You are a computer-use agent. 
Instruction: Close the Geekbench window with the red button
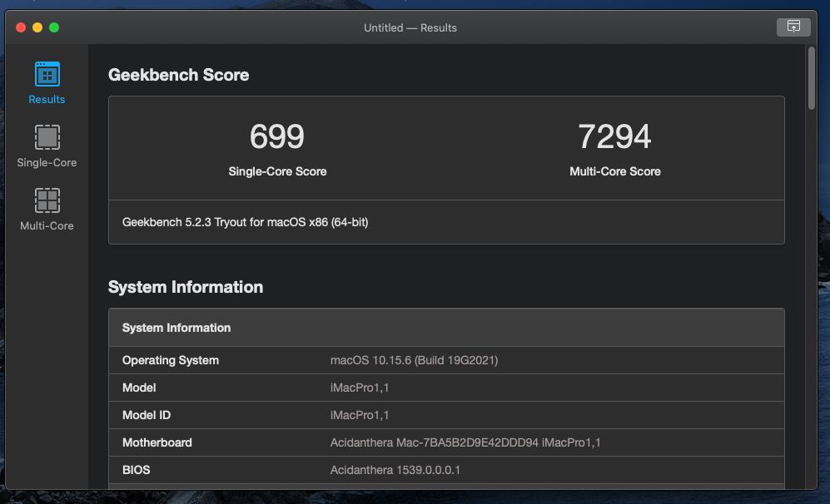(x=21, y=27)
